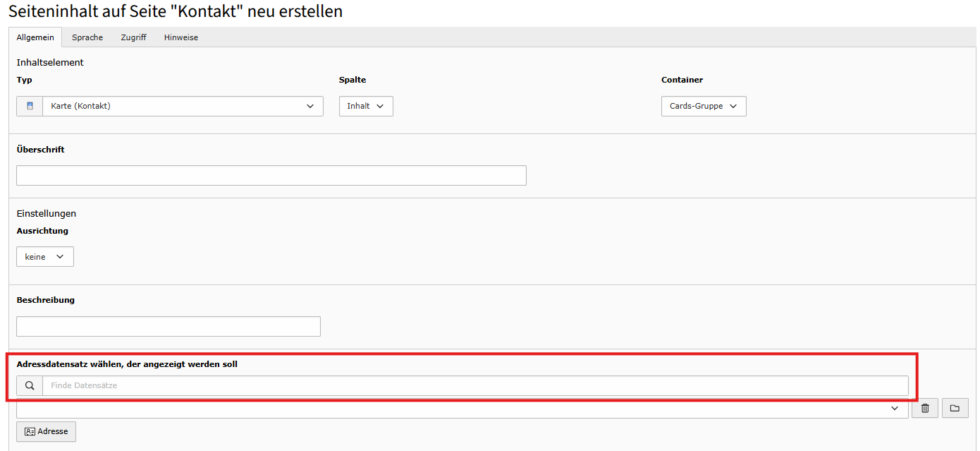Viewport: 980px width, 451px height.
Task: Click the Adressdatensatz wählen label text
Action: click(127, 364)
